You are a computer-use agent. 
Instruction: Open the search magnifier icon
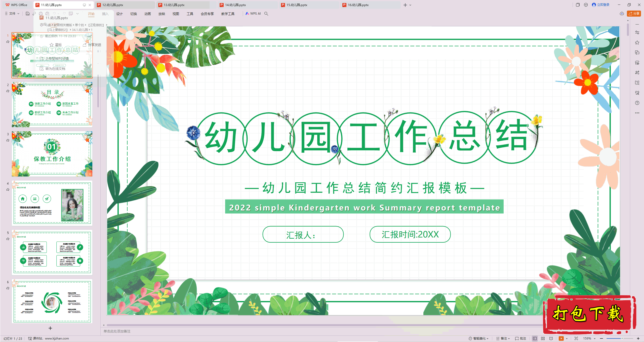[x=266, y=14]
